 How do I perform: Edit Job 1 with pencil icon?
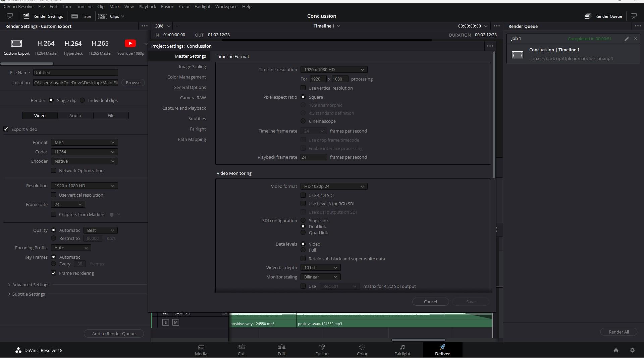tap(627, 39)
